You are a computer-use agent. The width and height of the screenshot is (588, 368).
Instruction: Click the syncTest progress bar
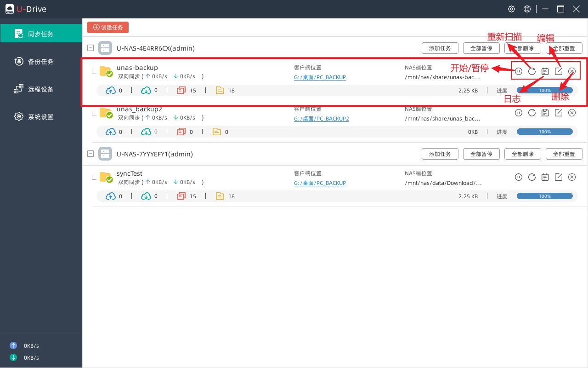pos(544,196)
